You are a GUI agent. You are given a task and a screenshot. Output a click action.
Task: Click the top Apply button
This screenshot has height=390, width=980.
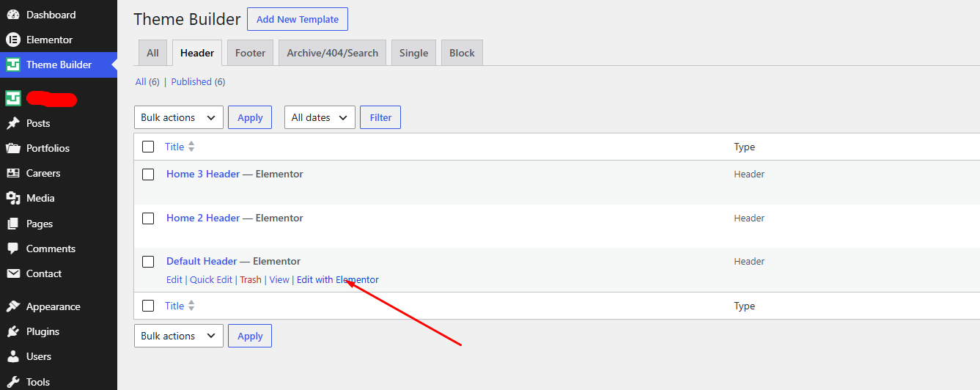tap(250, 117)
